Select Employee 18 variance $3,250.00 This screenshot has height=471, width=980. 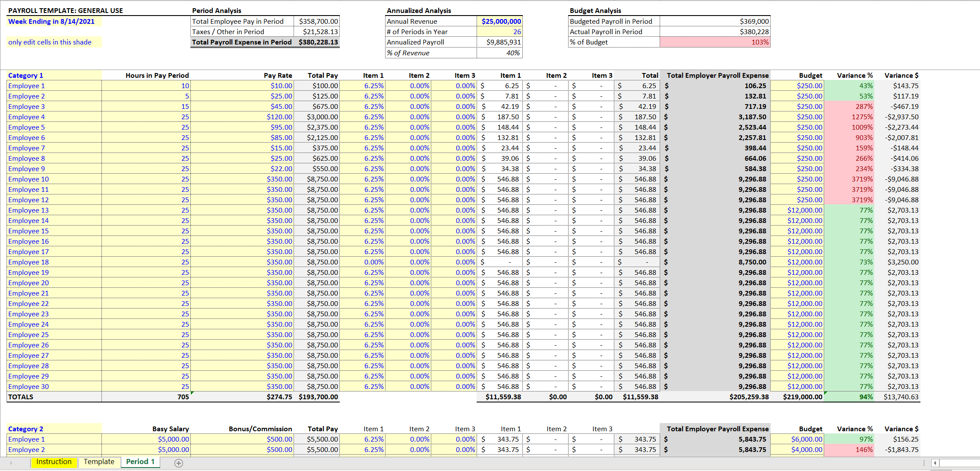(x=897, y=262)
